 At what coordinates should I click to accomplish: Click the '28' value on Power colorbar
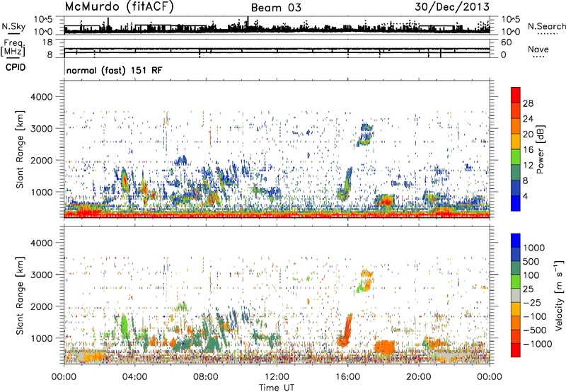(x=528, y=103)
